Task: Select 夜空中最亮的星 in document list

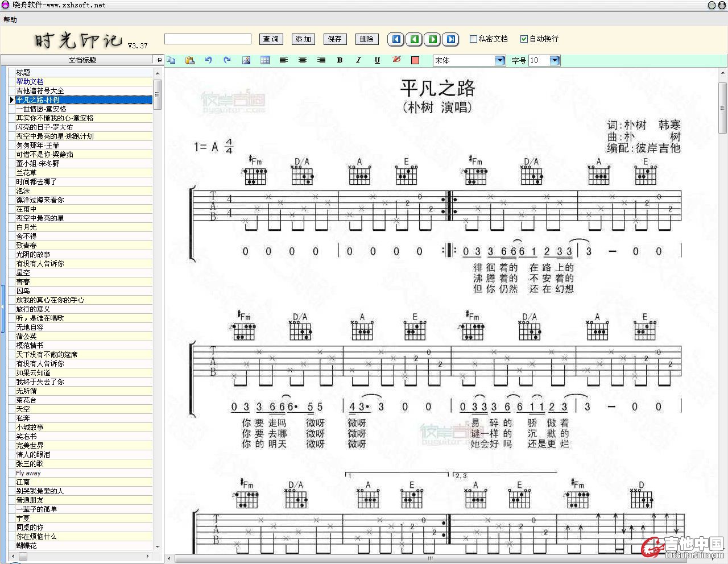Action: [x=40, y=218]
